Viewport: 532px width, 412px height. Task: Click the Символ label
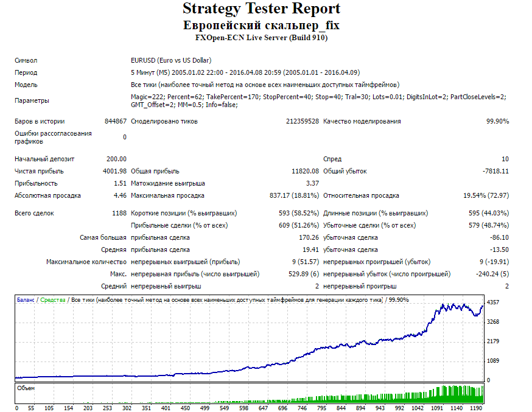[x=26, y=60]
